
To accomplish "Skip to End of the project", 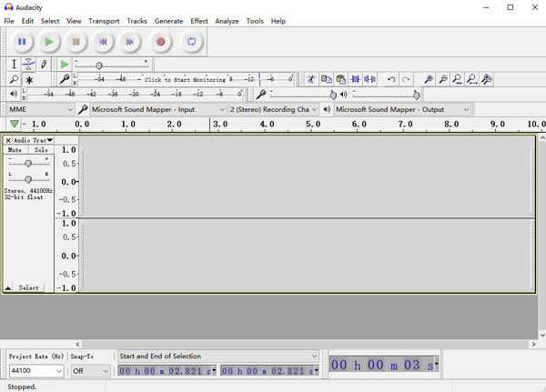I will click(130, 42).
